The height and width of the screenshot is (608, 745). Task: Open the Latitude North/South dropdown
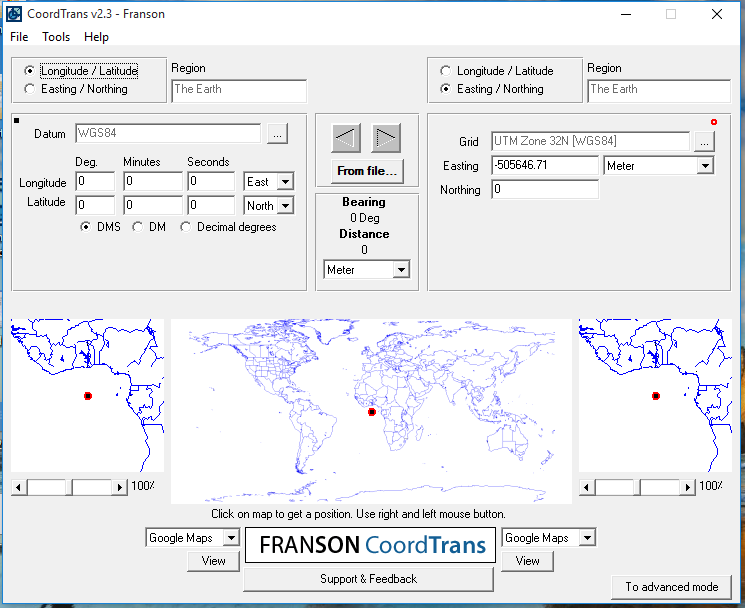pyautogui.click(x=285, y=206)
